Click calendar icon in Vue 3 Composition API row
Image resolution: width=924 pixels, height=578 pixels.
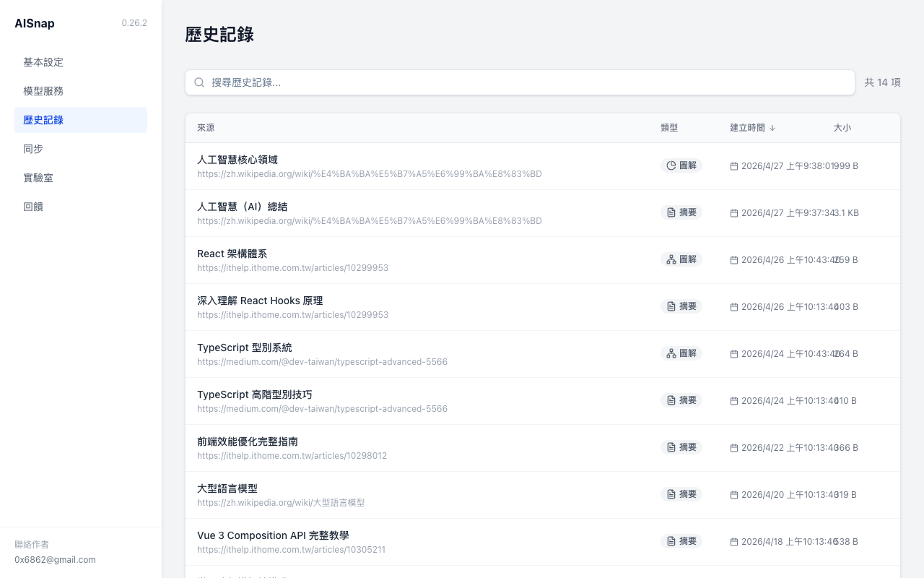point(734,542)
